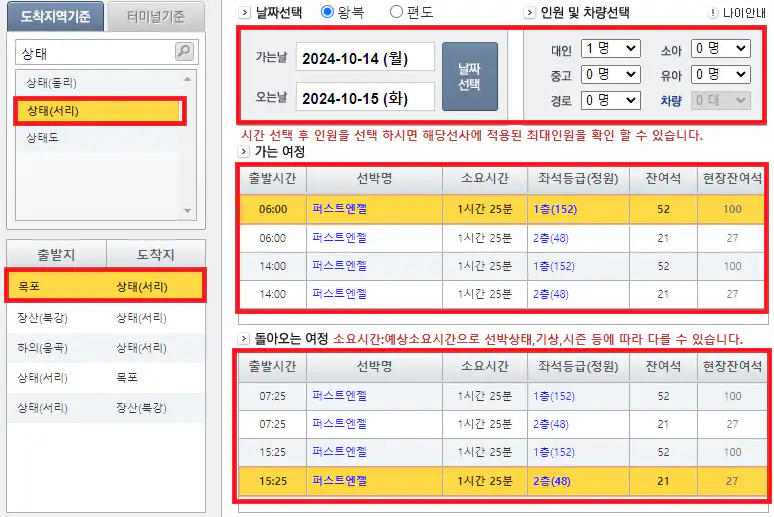Click the 출발지 column header
This screenshot has height=517, width=774.
[x=56, y=255]
